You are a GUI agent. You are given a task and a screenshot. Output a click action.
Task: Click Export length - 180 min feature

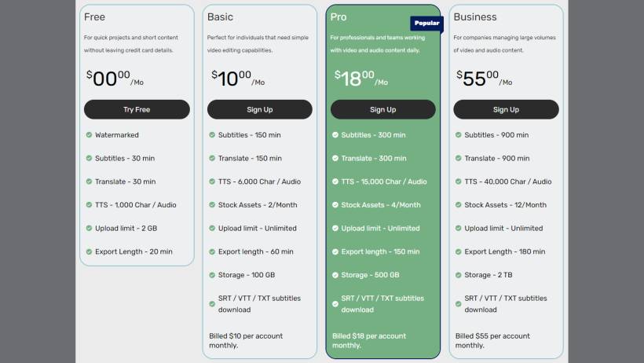[503, 251]
